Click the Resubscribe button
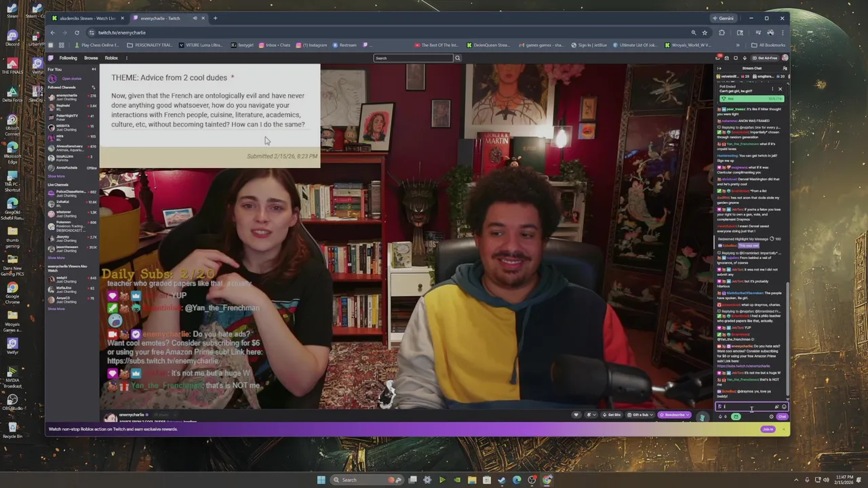The image size is (868, 488). [x=675, y=415]
